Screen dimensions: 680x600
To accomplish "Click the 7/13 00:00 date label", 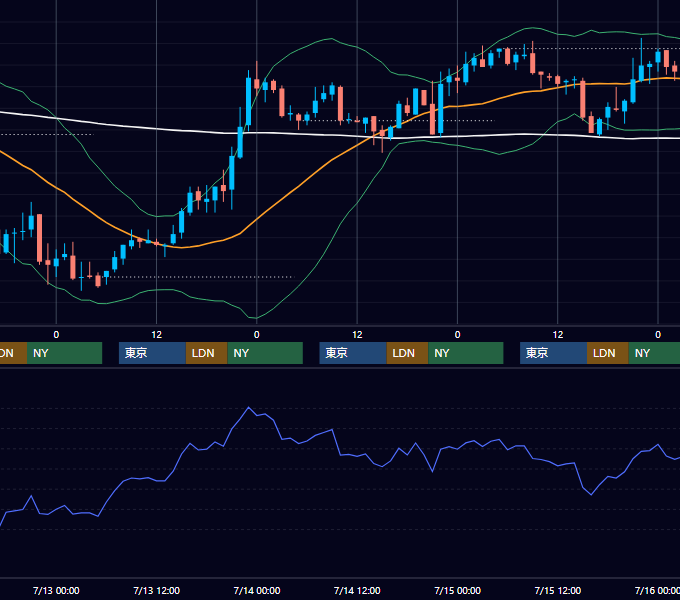I will pyautogui.click(x=56, y=590).
